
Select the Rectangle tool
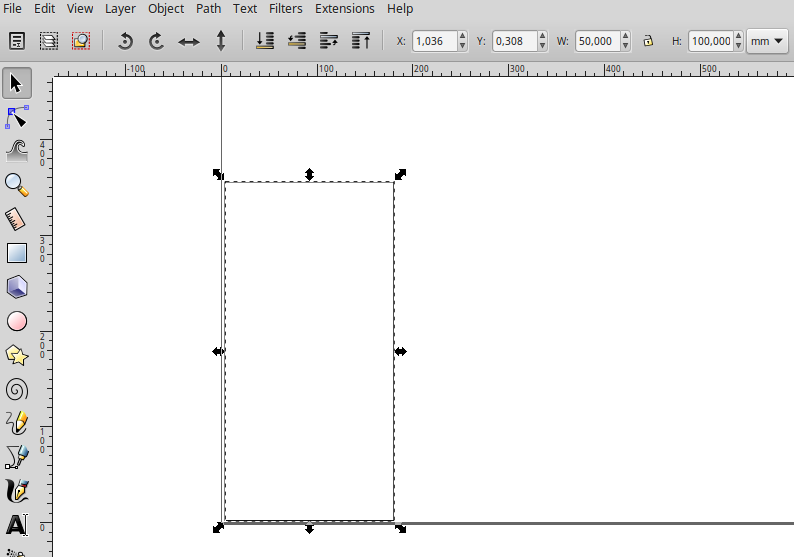(17, 253)
